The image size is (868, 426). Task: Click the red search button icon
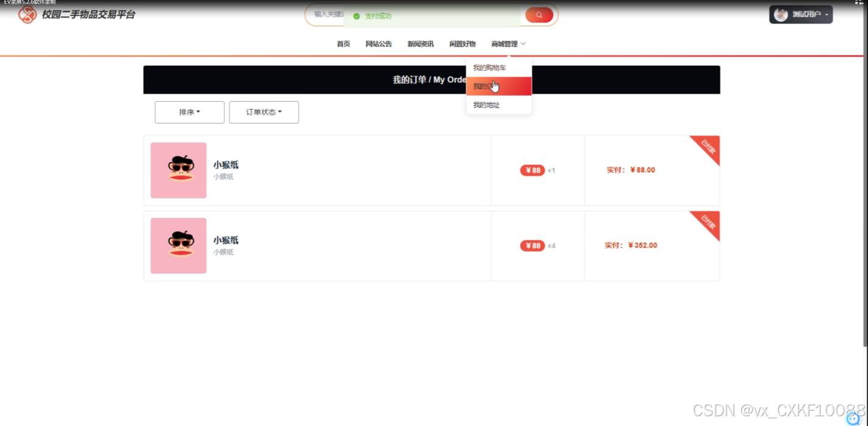539,15
